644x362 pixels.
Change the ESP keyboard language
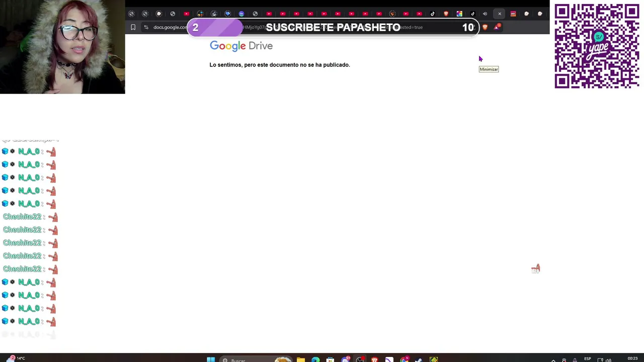coord(587,359)
